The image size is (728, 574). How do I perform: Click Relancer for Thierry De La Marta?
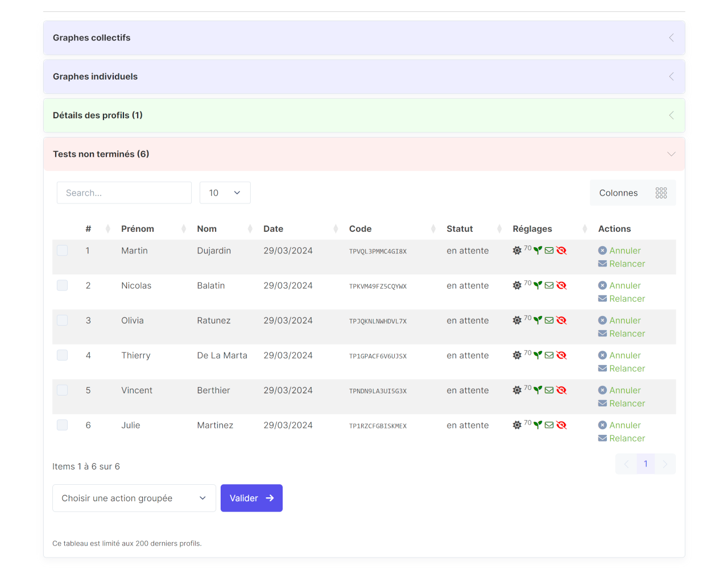[x=627, y=369]
